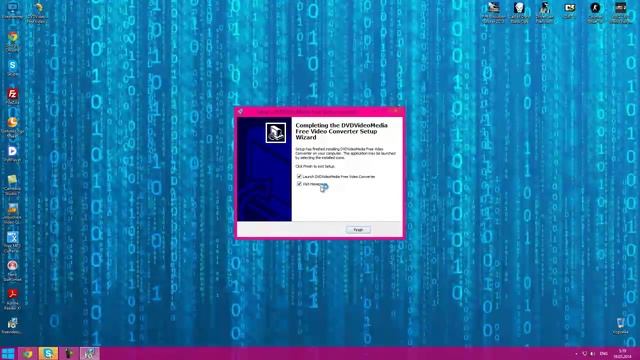Screen dimensions: 640x360
Task: Select the bottom-left desktop icon with camera
Action: tap(12, 326)
